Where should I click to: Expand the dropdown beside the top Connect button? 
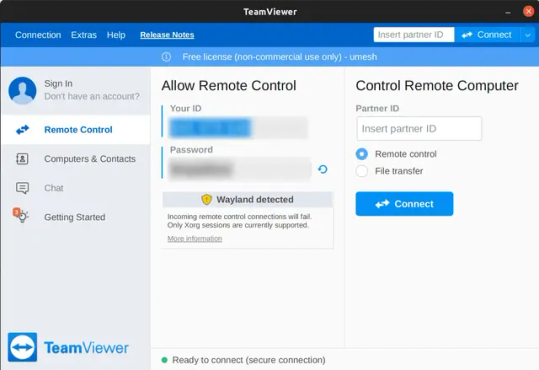click(x=528, y=35)
